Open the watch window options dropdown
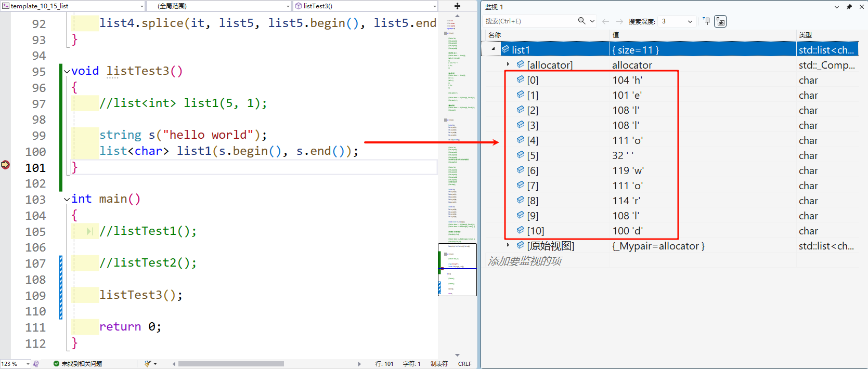The image size is (868, 369). click(x=837, y=7)
